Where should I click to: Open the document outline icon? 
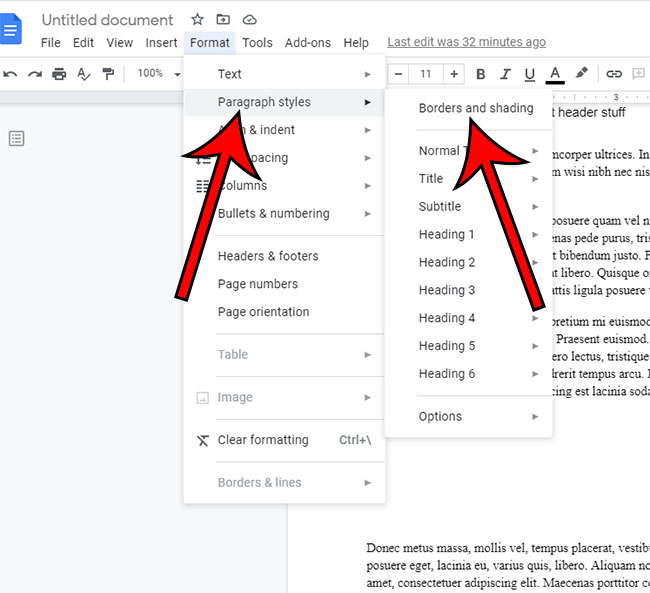(x=16, y=139)
